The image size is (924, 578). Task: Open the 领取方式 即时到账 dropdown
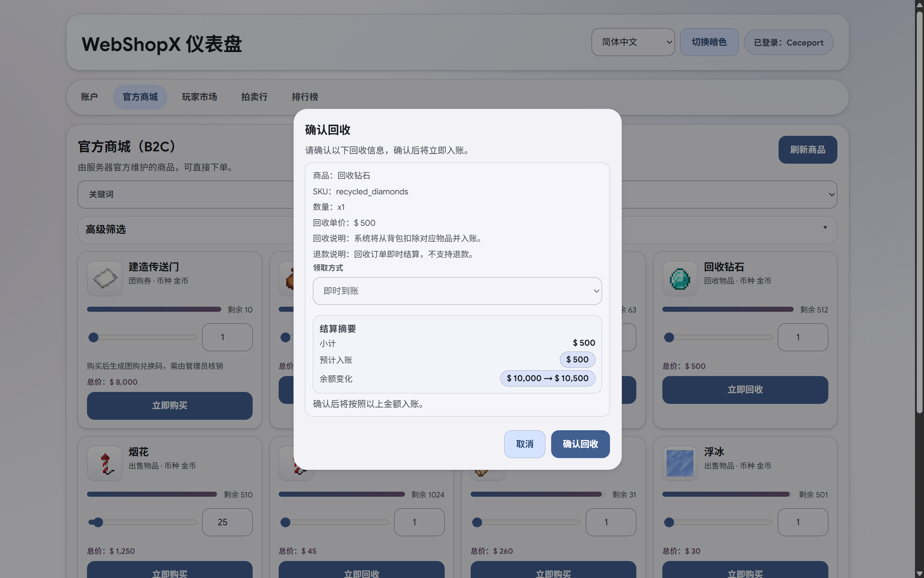(x=457, y=291)
